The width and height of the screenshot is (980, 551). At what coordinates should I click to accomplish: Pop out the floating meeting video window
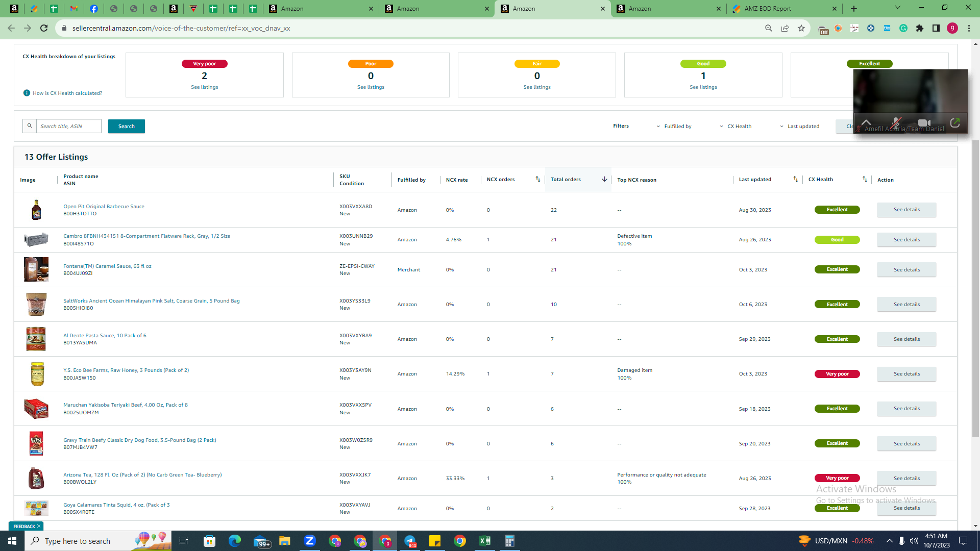tap(955, 122)
